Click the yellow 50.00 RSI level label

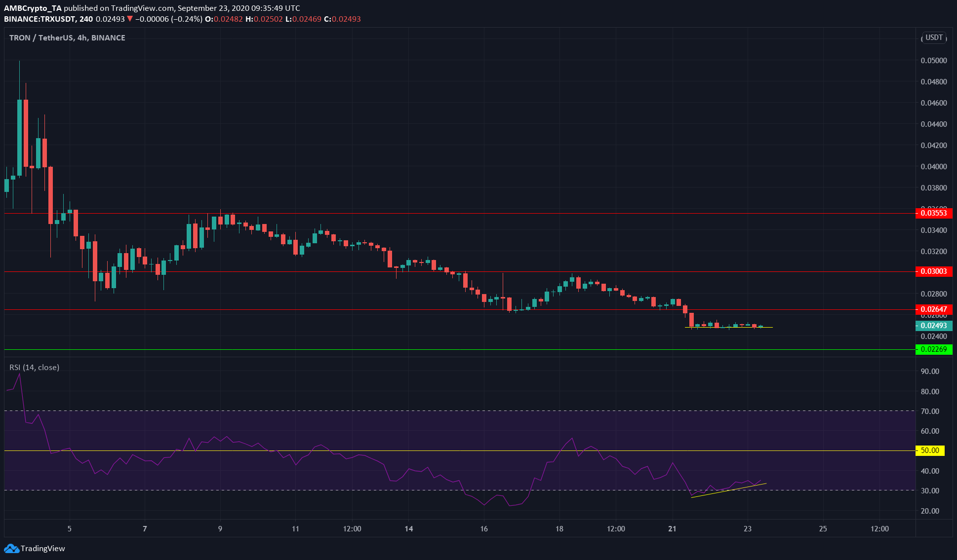tap(929, 450)
